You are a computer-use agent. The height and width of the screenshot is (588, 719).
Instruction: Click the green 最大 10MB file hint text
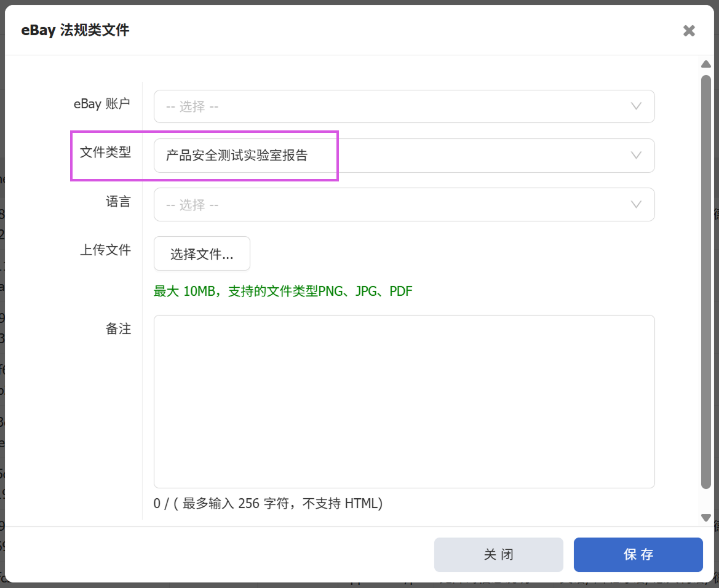pos(283,292)
